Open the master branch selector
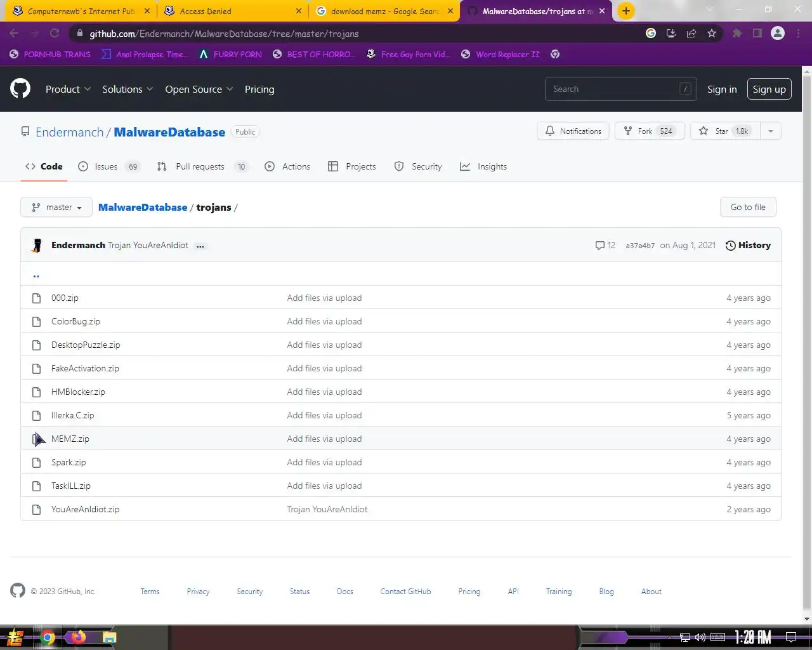812x650 pixels. point(56,207)
